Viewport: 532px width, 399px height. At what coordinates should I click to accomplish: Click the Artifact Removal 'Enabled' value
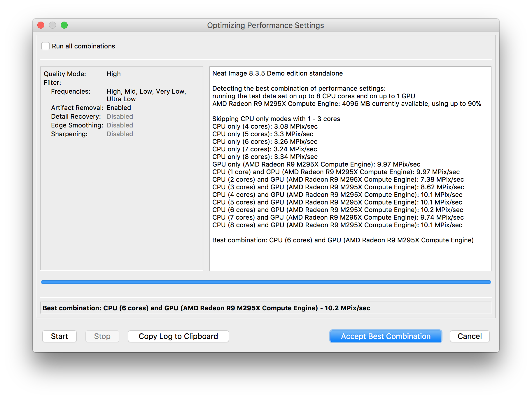tap(119, 108)
